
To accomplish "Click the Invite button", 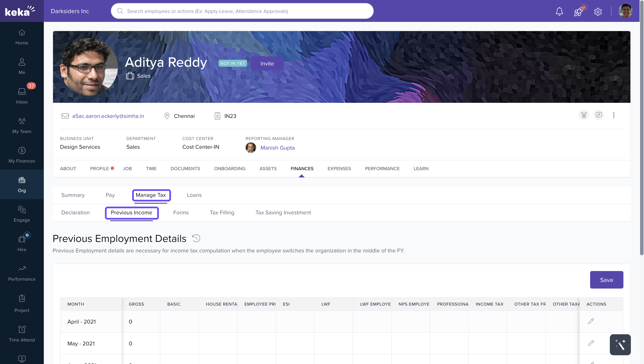I will click(x=267, y=63).
